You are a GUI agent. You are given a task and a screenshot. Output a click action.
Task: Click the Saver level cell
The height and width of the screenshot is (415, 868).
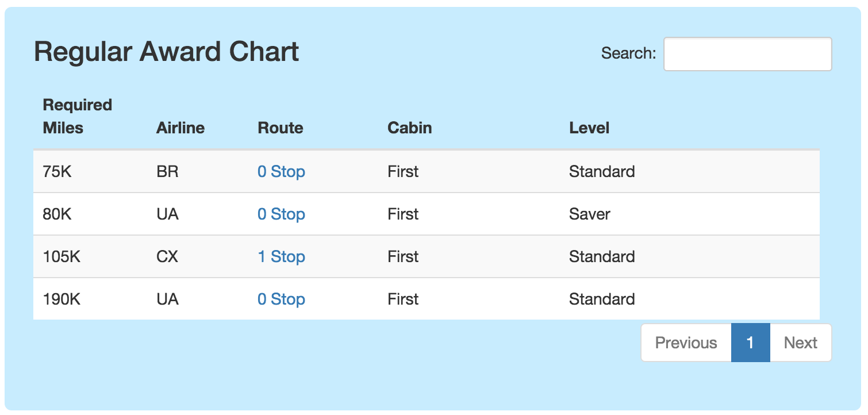(x=589, y=214)
